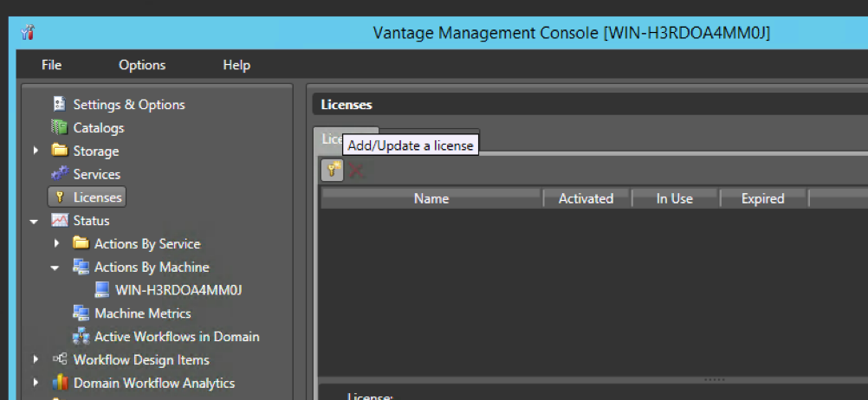Collapse the Actions By Machine node

pyautogui.click(x=55, y=268)
